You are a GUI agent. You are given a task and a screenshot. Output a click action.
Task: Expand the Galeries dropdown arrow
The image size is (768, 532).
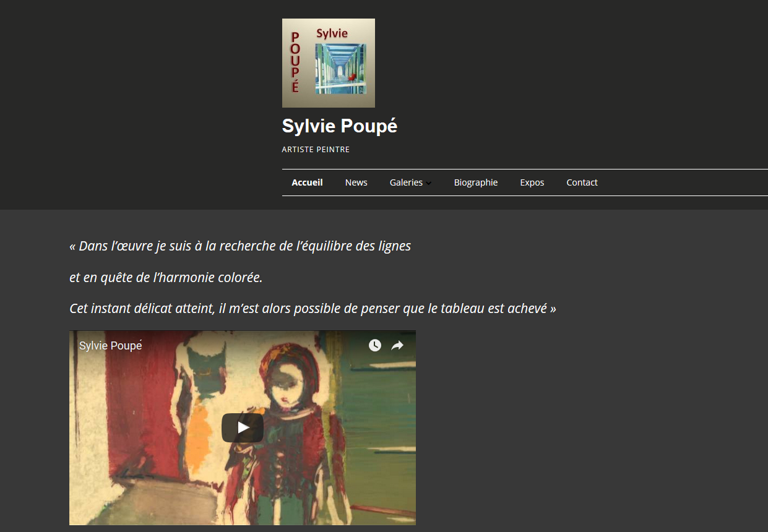[429, 183]
